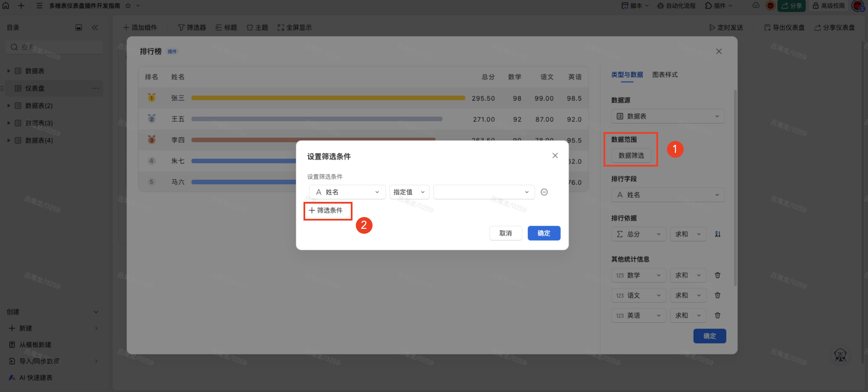
Task: Star the document title as favorite
Action: click(128, 6)
